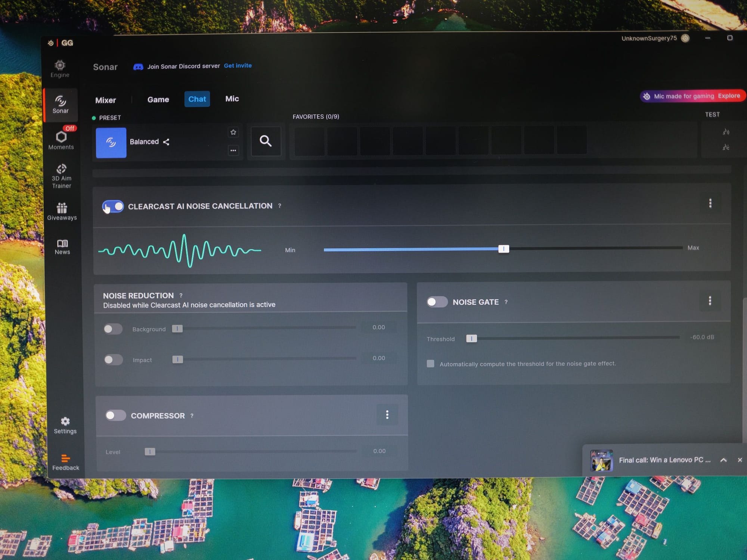The image size is (747, 560).
Task: Open the 3D Aim Trainer
Action: pos(62,176)
